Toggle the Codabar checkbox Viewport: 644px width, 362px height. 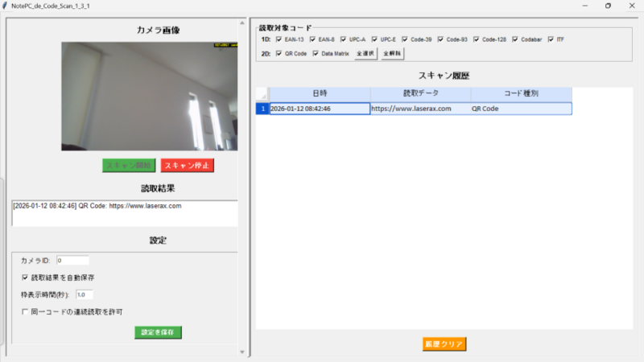pos(514,39)
